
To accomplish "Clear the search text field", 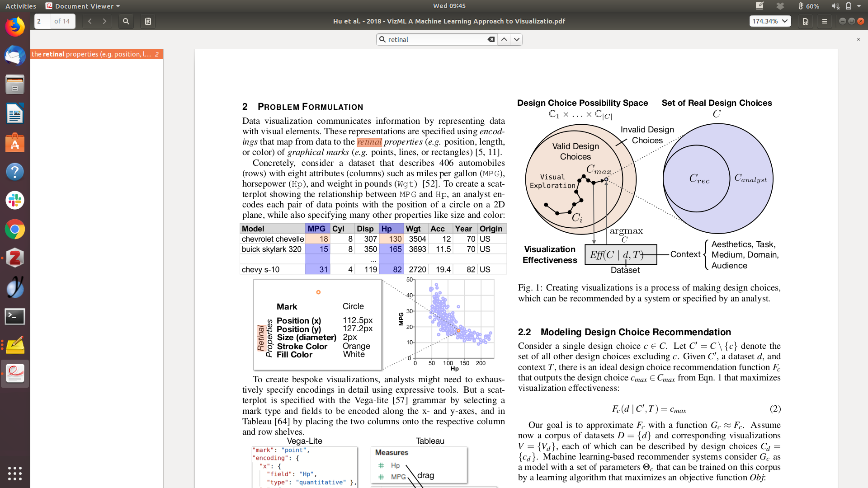I will tap(491, 40).
